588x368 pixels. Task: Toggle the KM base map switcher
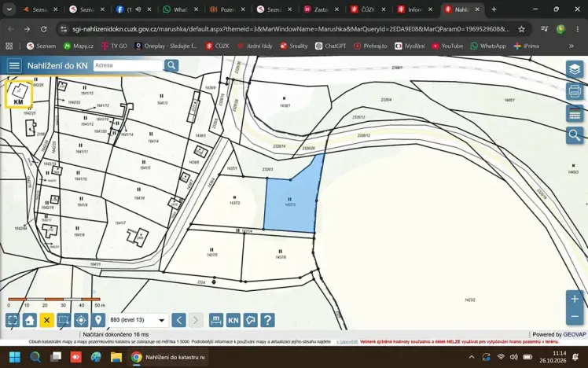(x=19, y=94)
